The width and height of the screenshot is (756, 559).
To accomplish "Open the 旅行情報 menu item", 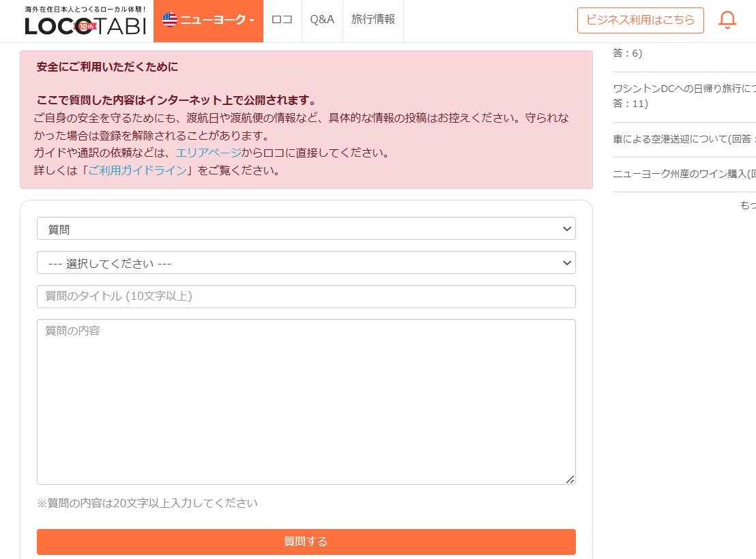I will click(373, 20).
